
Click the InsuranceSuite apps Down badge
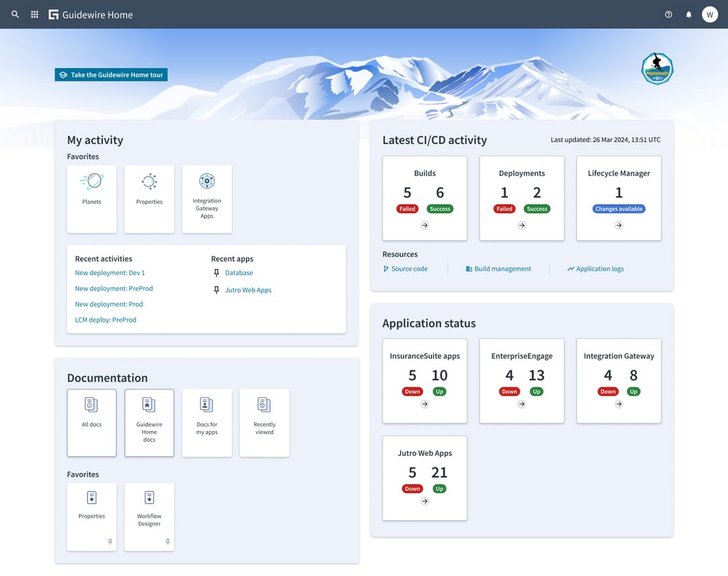(413, 392)
